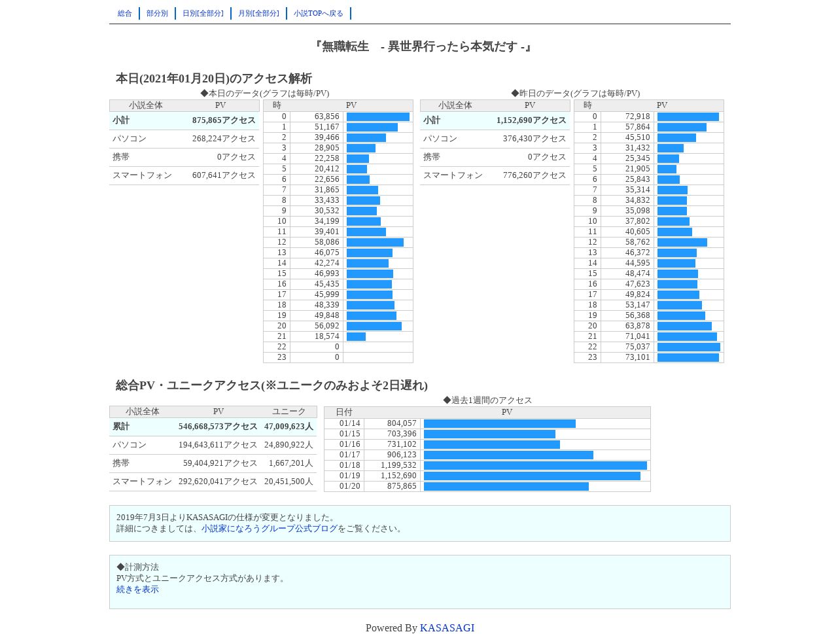Open the 日別[全部分] navigation link
Image resolution: width=840 pixels, height=634 pixels.
203,13
